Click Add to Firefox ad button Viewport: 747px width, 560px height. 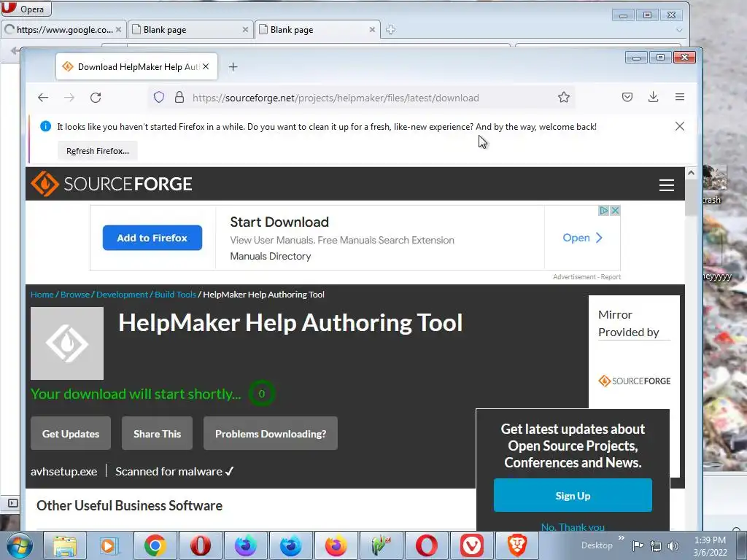[152, 238]
